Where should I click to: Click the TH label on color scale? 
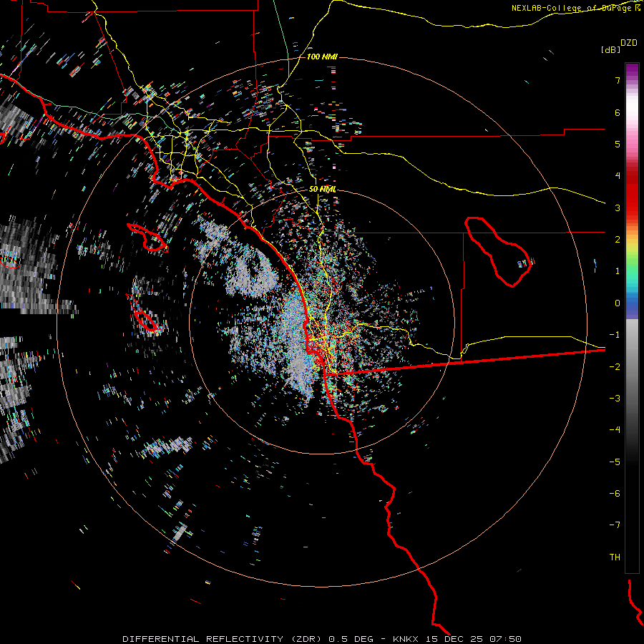click(615, 557)
